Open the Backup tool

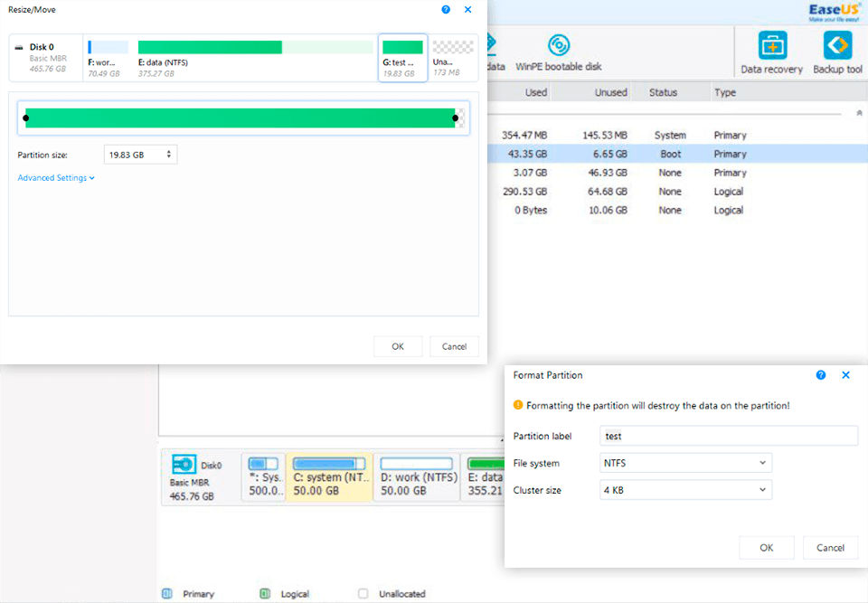click(x=837, y=52)
